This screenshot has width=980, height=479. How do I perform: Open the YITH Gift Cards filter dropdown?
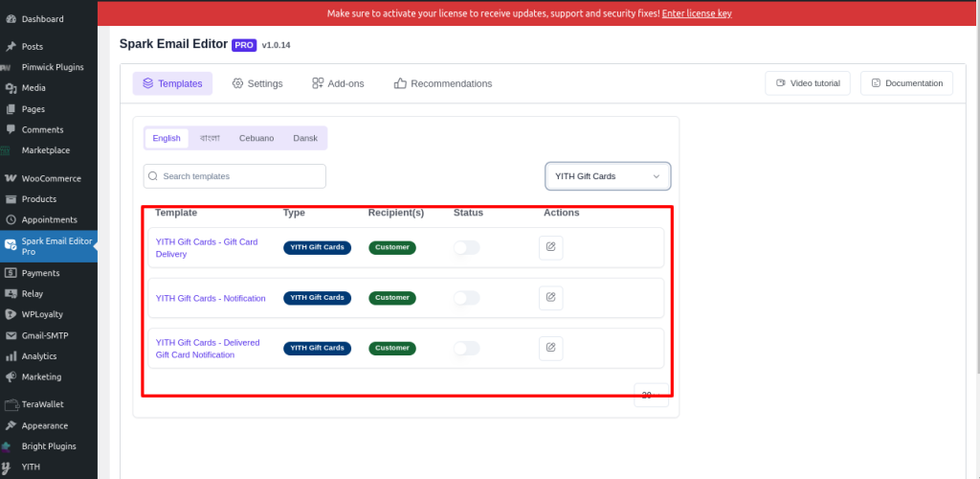pyautogui.click(x=608, y=176)
